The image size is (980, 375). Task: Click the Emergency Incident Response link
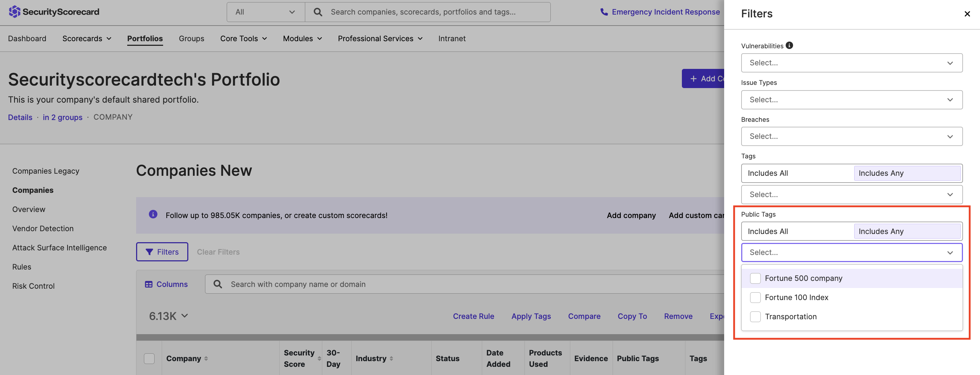(666, 12)
